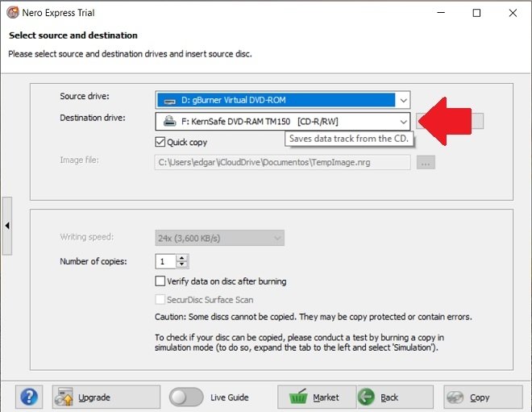Go Back with the green arrow button
The image size is (532, 412).
coord(395,397)
